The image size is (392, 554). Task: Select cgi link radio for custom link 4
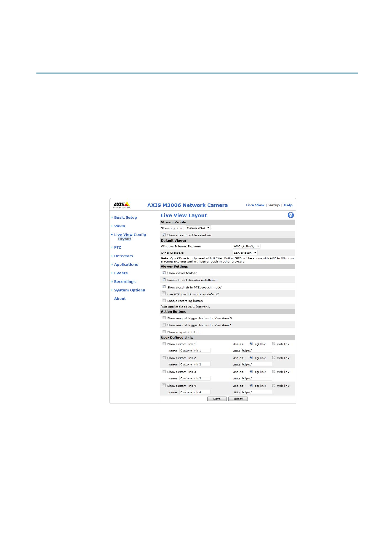(251, 386)
